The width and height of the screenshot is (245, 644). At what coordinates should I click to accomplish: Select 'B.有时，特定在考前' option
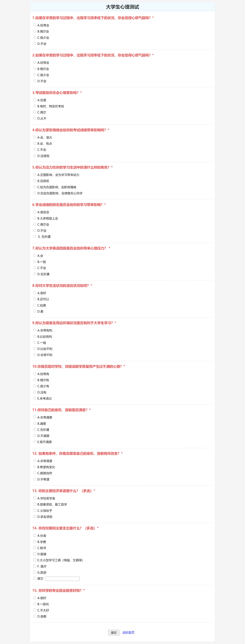(35, 106)
